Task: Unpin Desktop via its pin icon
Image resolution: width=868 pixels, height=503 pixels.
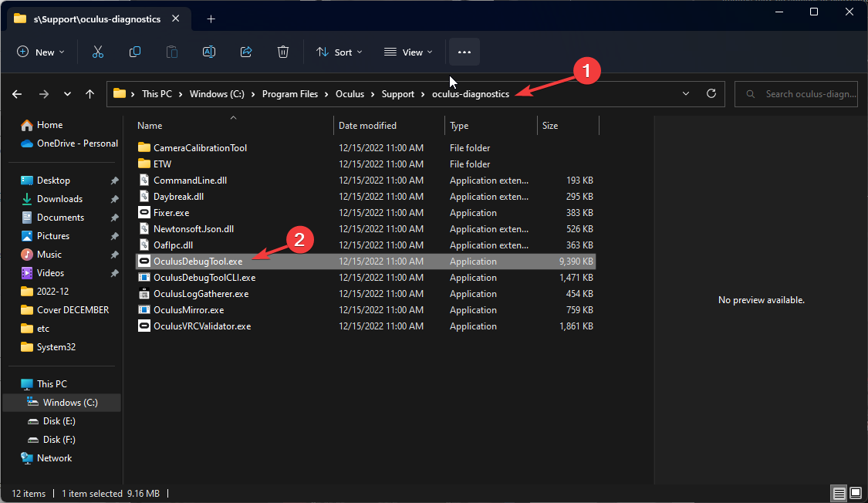Action: (x=115, y=181)
